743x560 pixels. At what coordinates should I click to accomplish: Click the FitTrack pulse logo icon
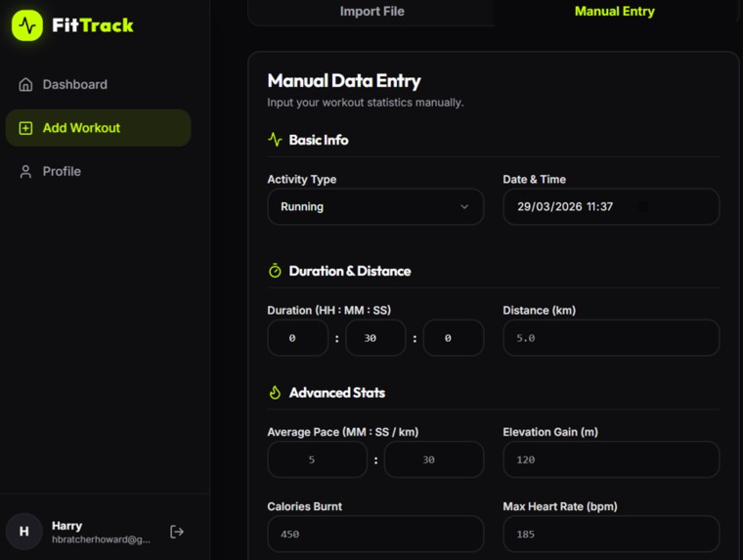(x=27, y=25)
